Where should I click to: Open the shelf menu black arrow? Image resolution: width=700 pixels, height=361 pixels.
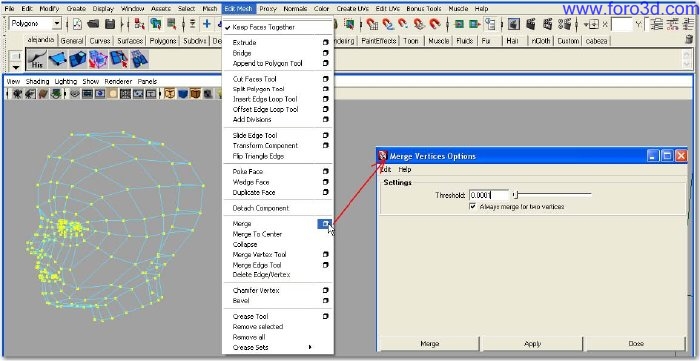click(x=17, y=67)
